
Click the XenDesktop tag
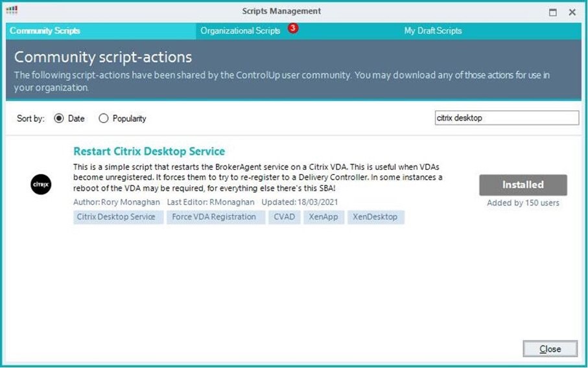pyautogui.click(x=375, y=217)
